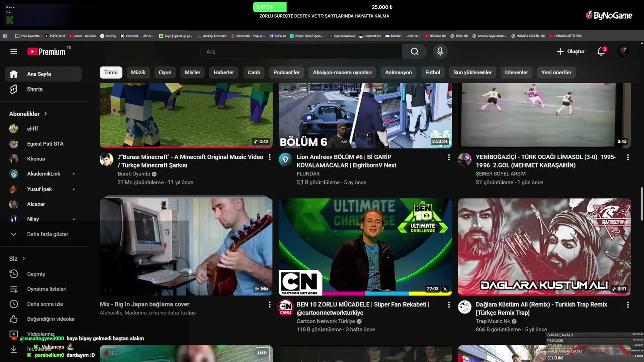Select Aksiyon-macera oyunları chip

point(343,72)
